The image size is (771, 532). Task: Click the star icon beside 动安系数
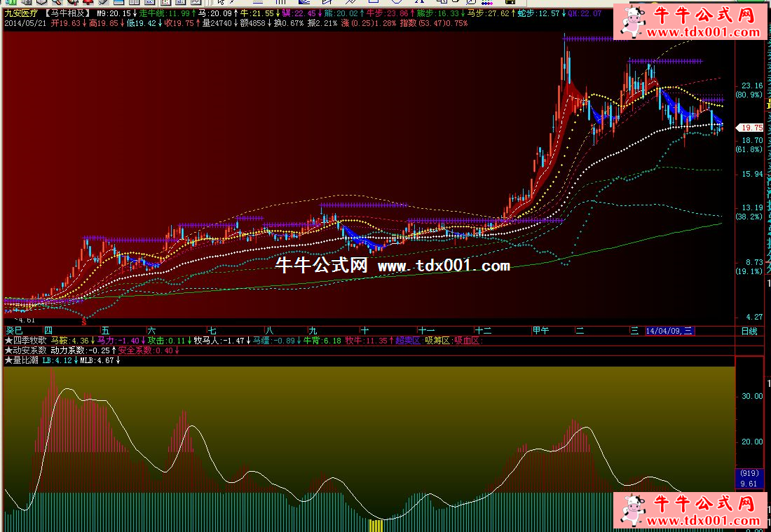click(8, 350)
